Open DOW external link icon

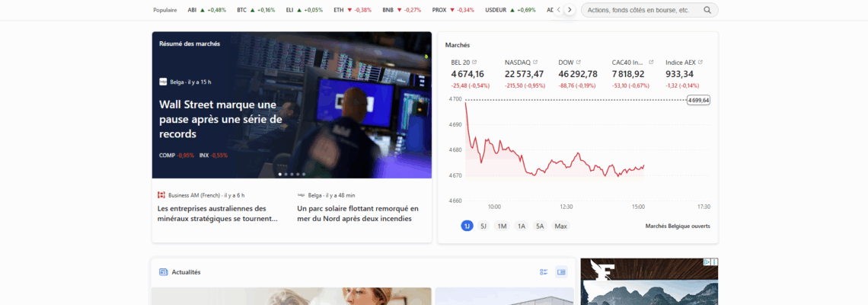point(579,62)
